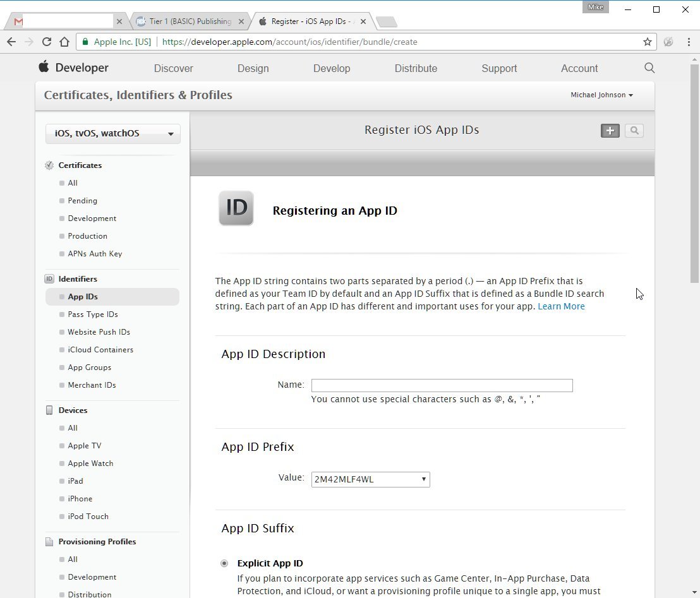
Task: Bookmark this page with the star icon
Action: (x=648, y=42)
